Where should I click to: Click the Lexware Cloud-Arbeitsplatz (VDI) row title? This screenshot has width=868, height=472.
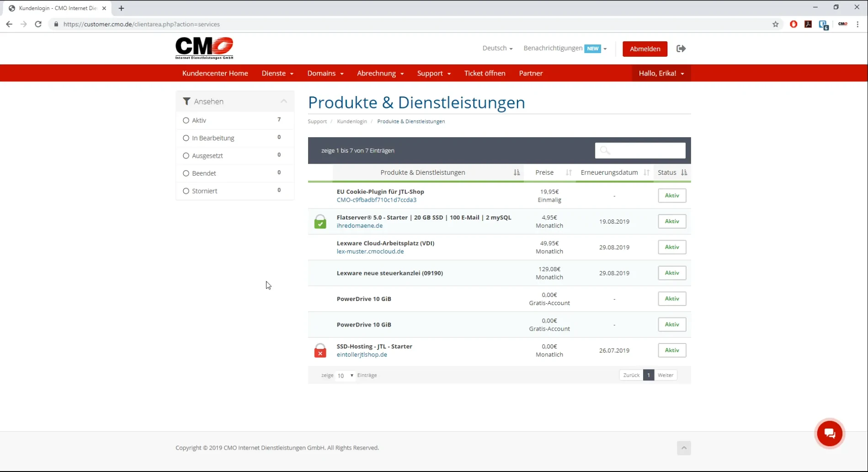coord(385,243)
